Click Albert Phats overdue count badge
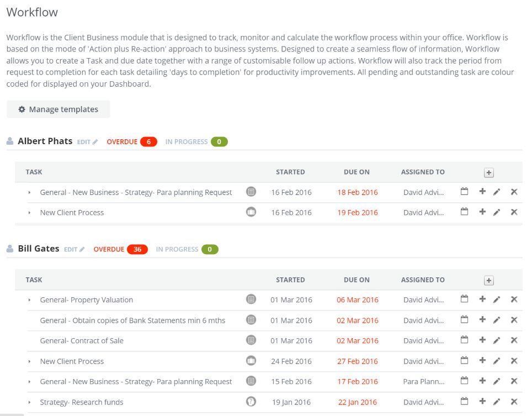 click(148, 142)
